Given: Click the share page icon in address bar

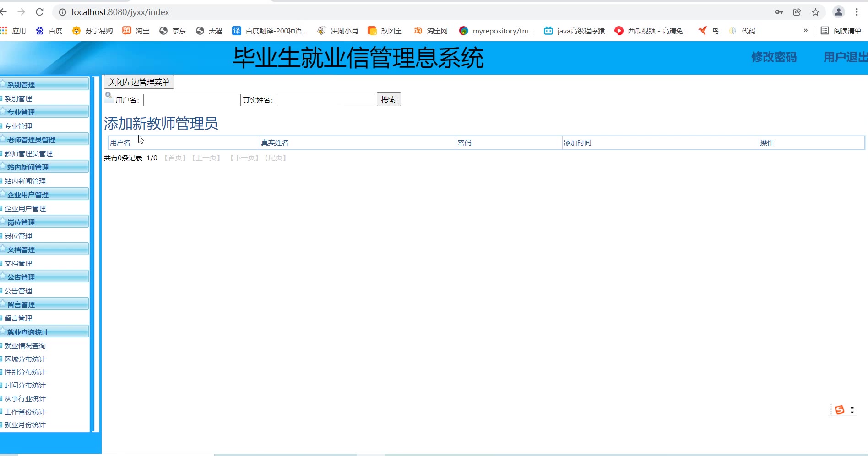Looking at the screenshot, I should click(x=797, y=12).
